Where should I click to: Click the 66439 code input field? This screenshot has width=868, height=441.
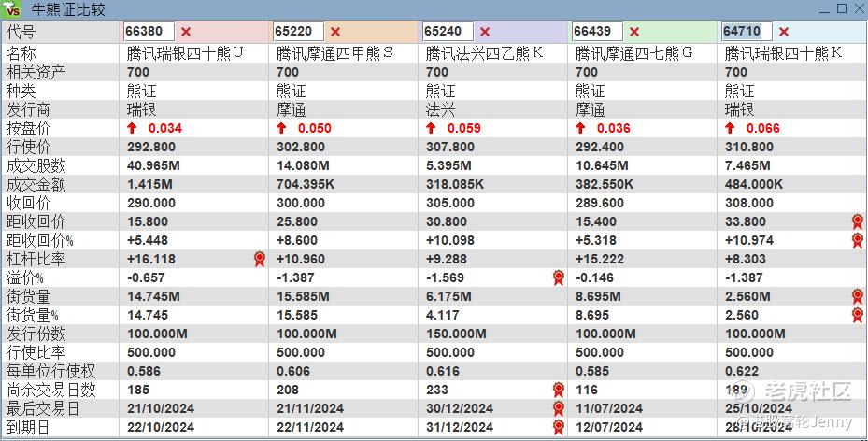coord(597,32)
